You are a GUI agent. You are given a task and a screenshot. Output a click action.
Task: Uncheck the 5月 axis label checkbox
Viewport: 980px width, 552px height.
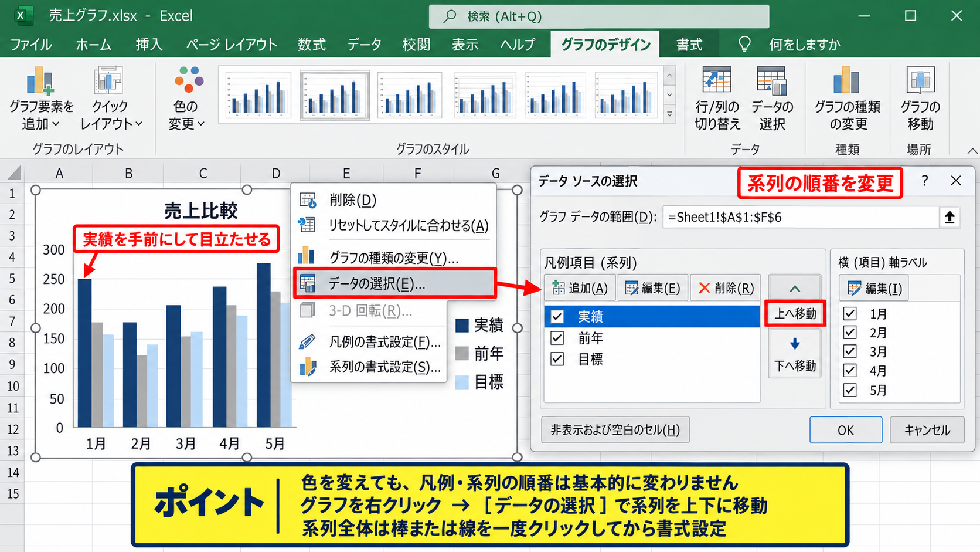[x=850, y=390]
